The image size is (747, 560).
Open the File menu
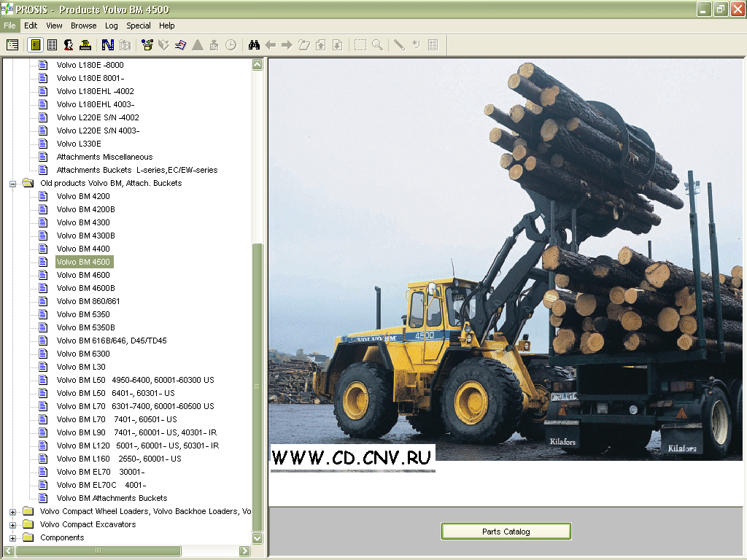(x=9, y=26)
